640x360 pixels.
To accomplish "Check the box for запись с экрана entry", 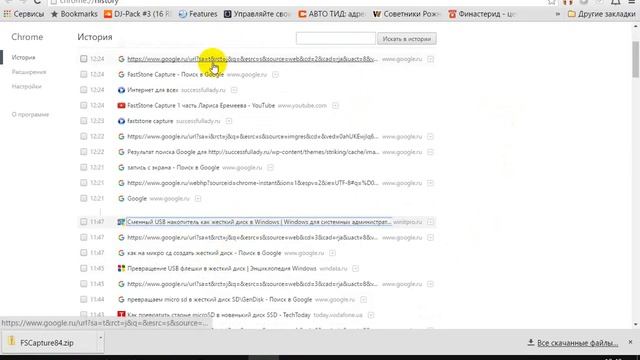I will [x=84, y=167].
